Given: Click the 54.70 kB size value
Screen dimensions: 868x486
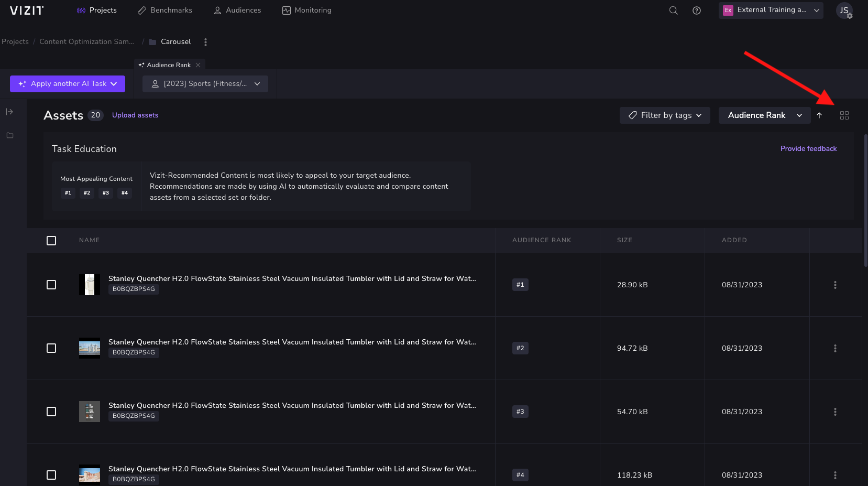Looking at the screenshot, I should pyautogui.click(x=632, y=412).
